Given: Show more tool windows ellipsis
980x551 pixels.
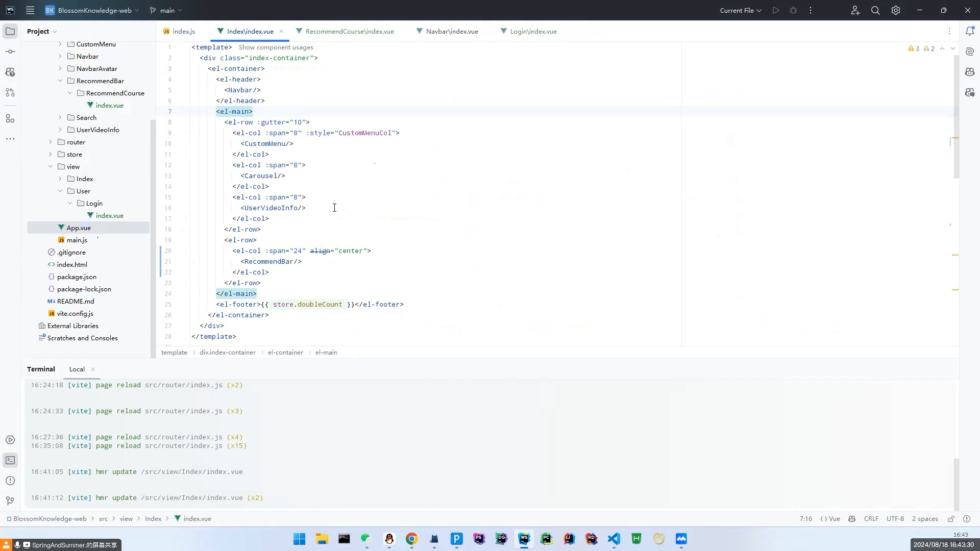Looking at the screenshot, I should click(10, 139).
